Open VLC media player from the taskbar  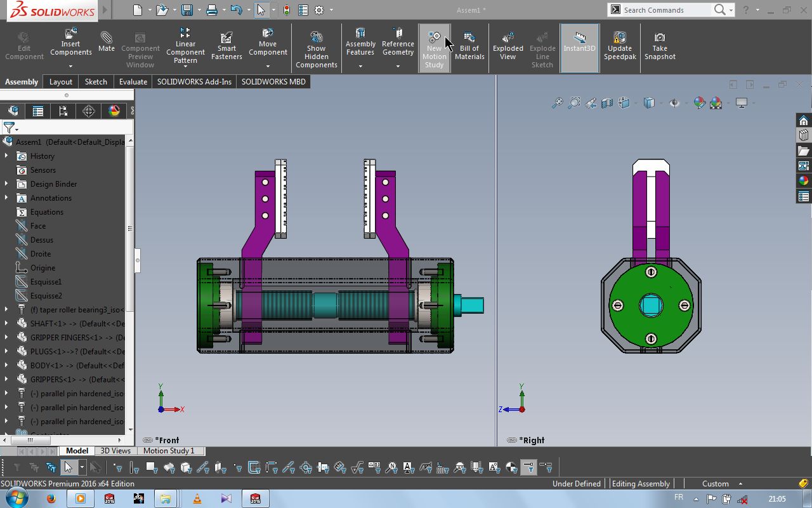[197, 498]
